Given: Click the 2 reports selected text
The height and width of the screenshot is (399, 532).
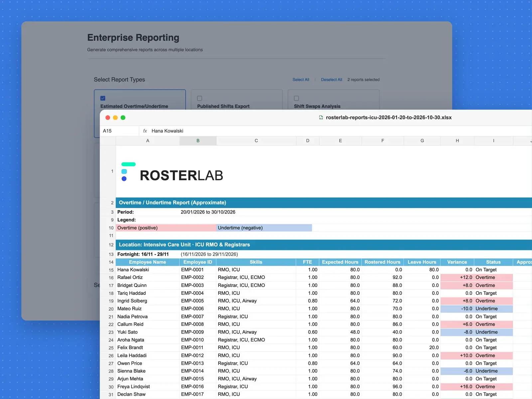Looking at the screenshot, I should [x=363, y=79].
